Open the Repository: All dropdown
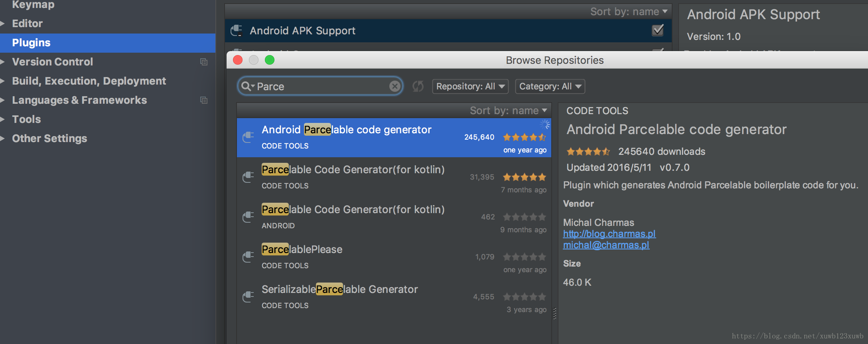 coord(470,86)
